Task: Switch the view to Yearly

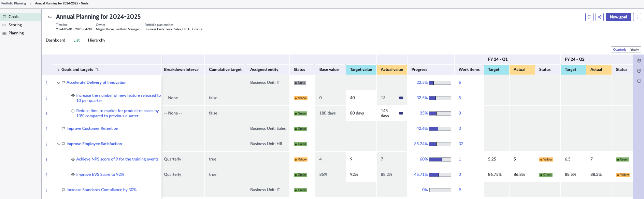Action: [634, 50]
